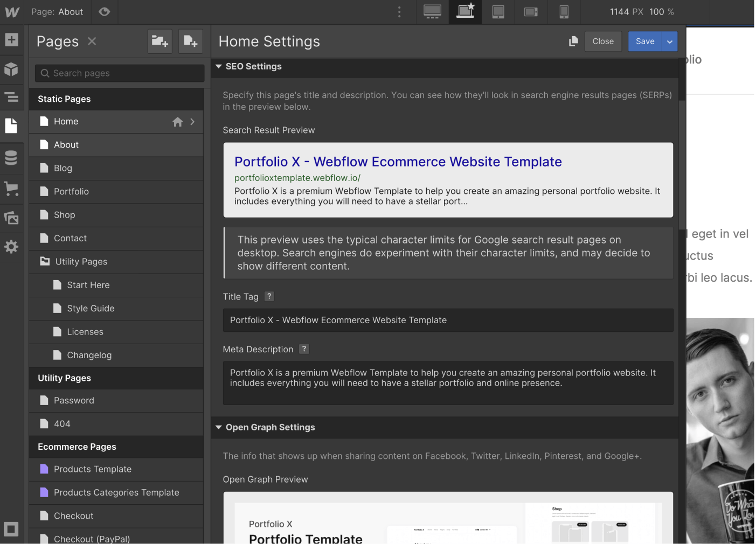Open the Add Elements panel
The height and width of the screenshot is (544, 756).
(11, 40)
